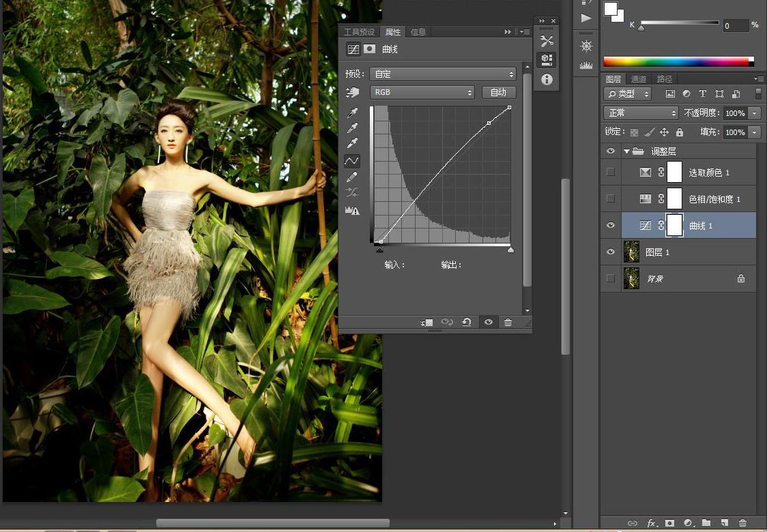Click the pencil draw-curve tool
Viewport: 767px width, 532px height.
tap(352, 177)
